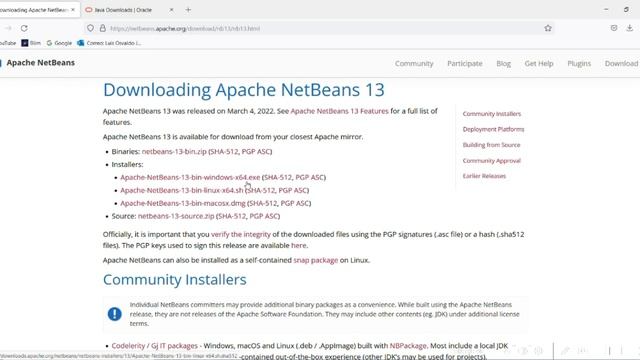
Task: Open the Pocket save icon in toolbar
Action: tap(614, 28)
